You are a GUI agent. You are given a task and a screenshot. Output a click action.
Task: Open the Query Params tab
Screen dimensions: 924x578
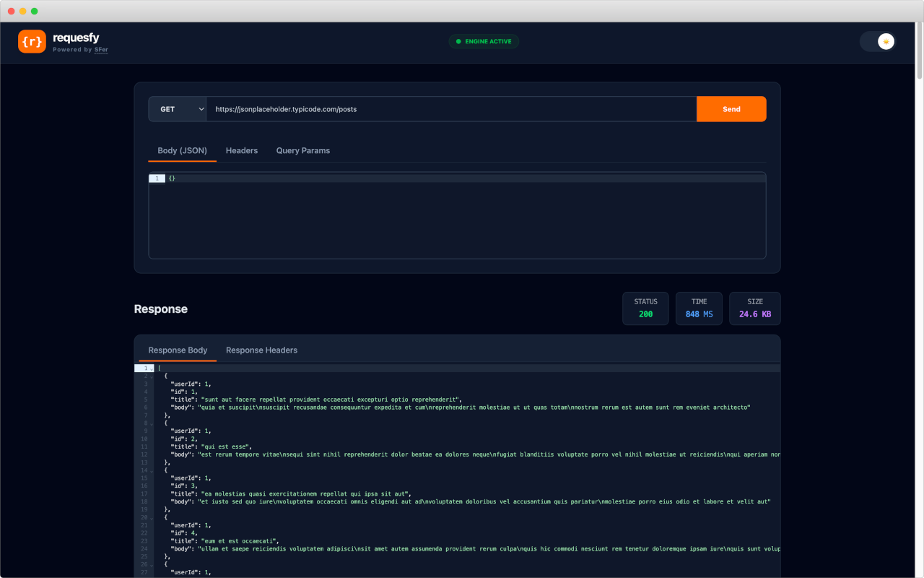click(x=303, y=150)
